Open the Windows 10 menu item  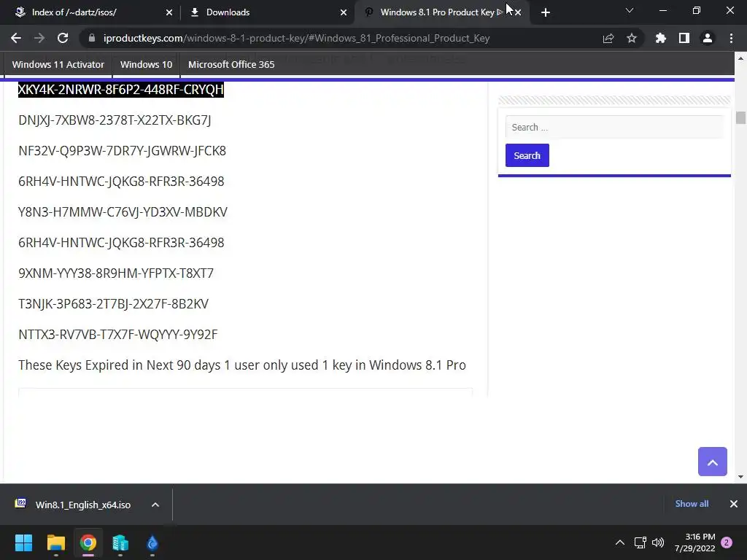coord(146,64)
